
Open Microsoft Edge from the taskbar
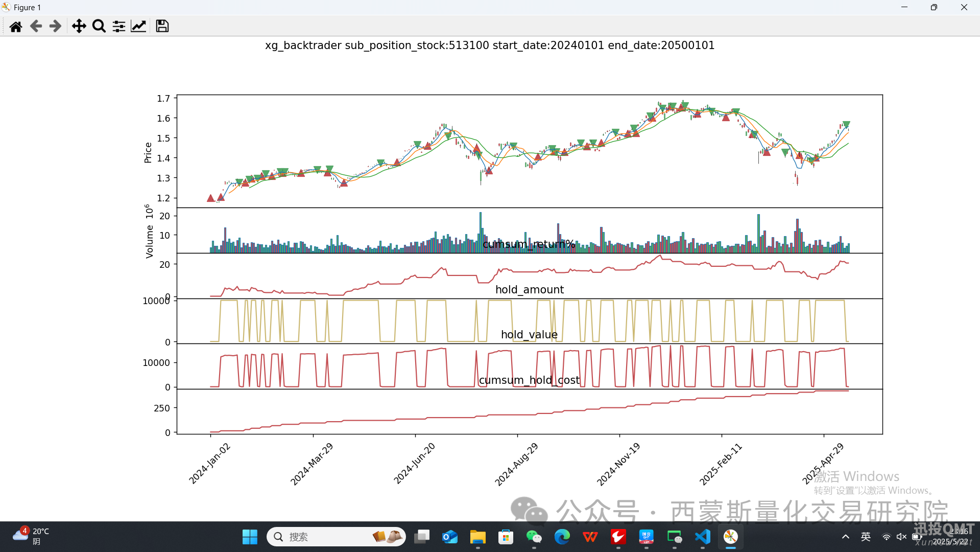click(x=562, y=537)
